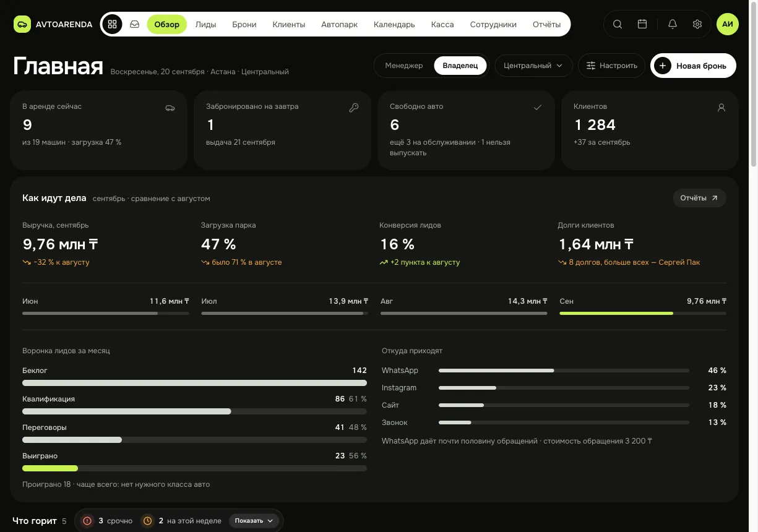Screen dimensions: 758x532
Task: Click the 'Проиграно 18' loss reason line
Action: [x=116, y=484]
